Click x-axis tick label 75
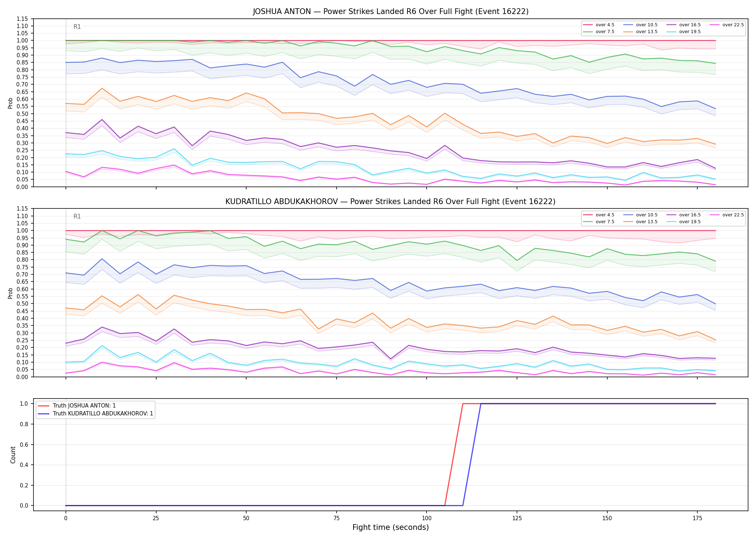 tap(336, 518)
